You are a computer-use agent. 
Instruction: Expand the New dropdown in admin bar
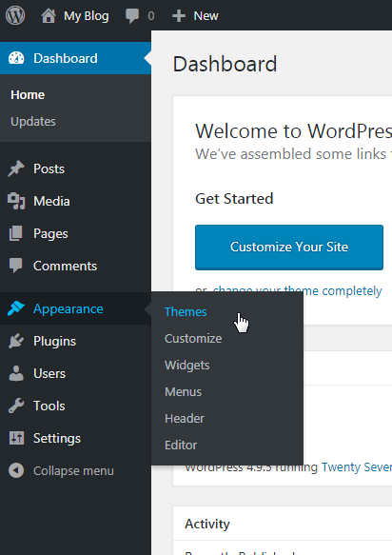(195, 16)
